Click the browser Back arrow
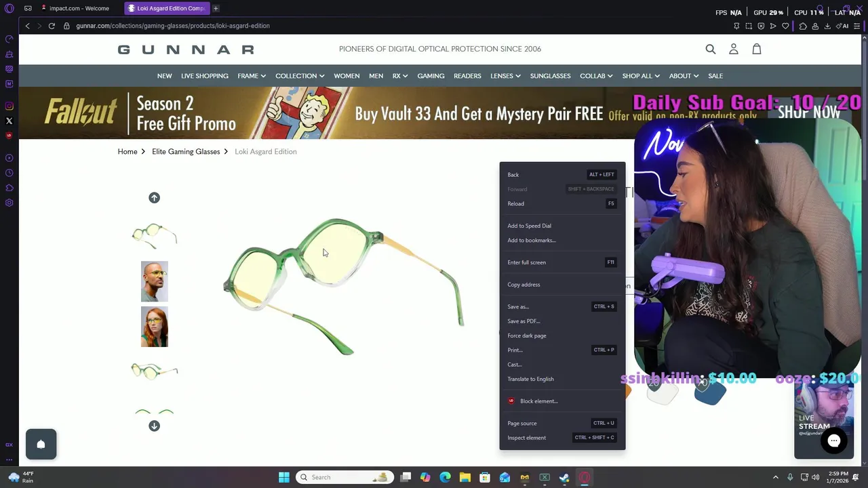The image size is (868, 488). (x=27, y=26)
